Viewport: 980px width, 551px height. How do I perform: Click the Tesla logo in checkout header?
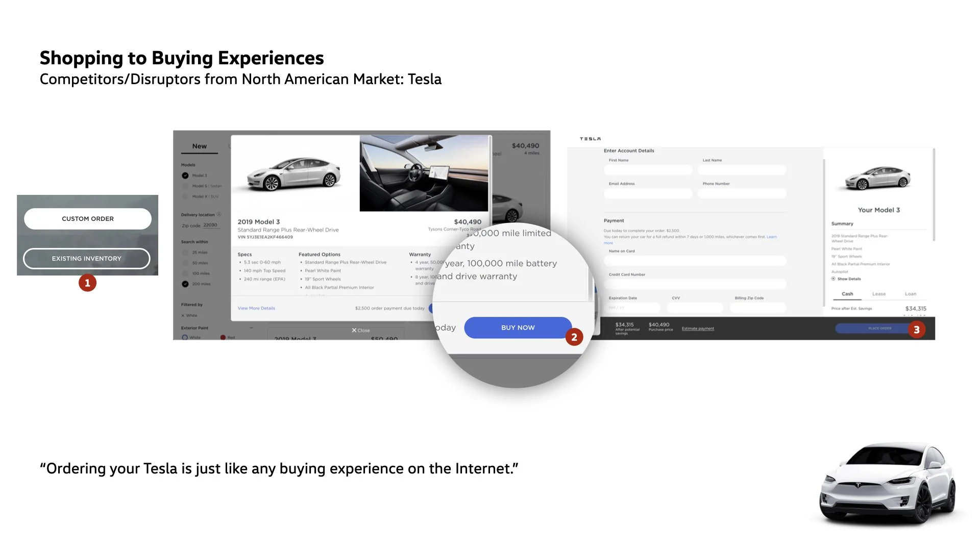pos(590,139)
